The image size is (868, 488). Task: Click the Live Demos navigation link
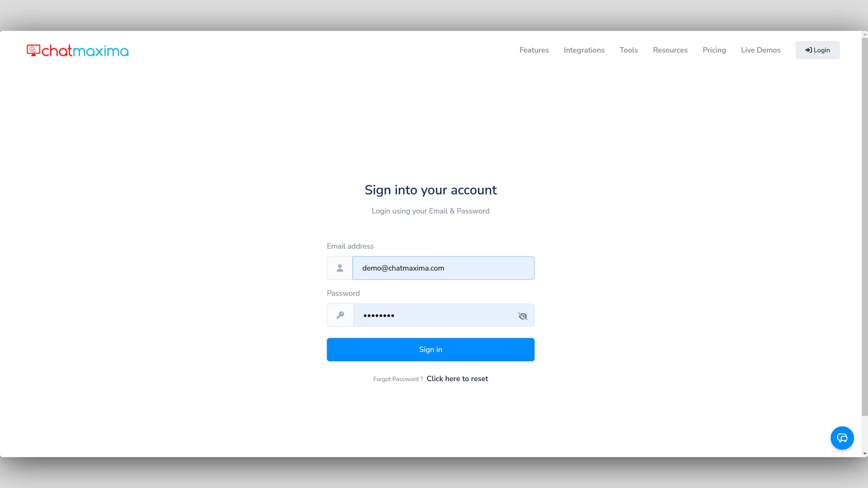point(761,50)
